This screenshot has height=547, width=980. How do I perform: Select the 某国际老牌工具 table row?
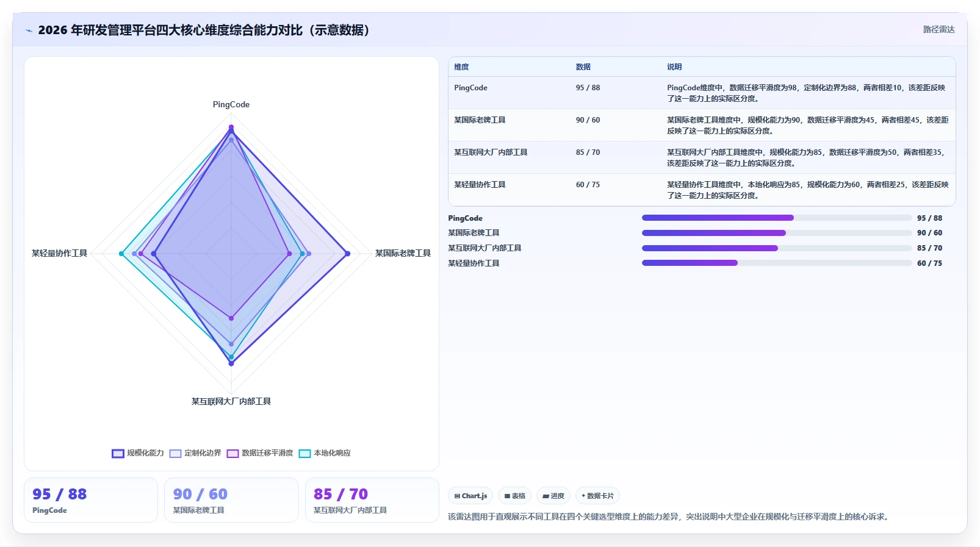pos(702,125)
